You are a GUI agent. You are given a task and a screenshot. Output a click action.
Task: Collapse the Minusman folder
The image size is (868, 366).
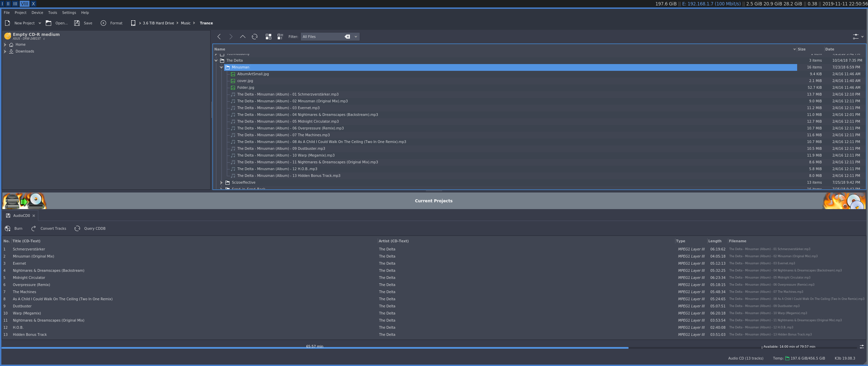point(221,67)
